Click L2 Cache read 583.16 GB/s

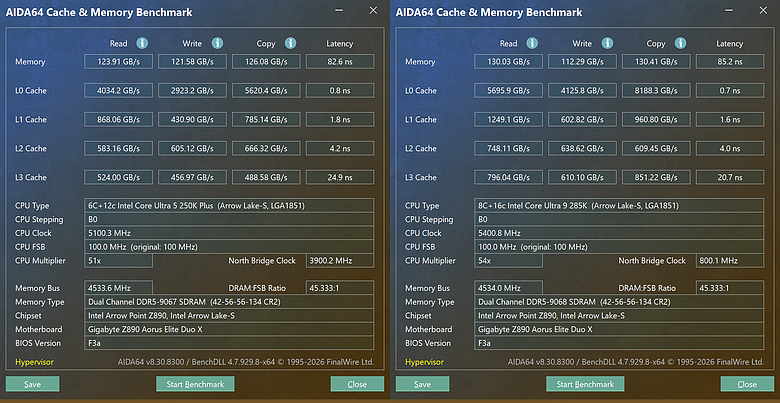pyautogui.click(x=118, y=148)
